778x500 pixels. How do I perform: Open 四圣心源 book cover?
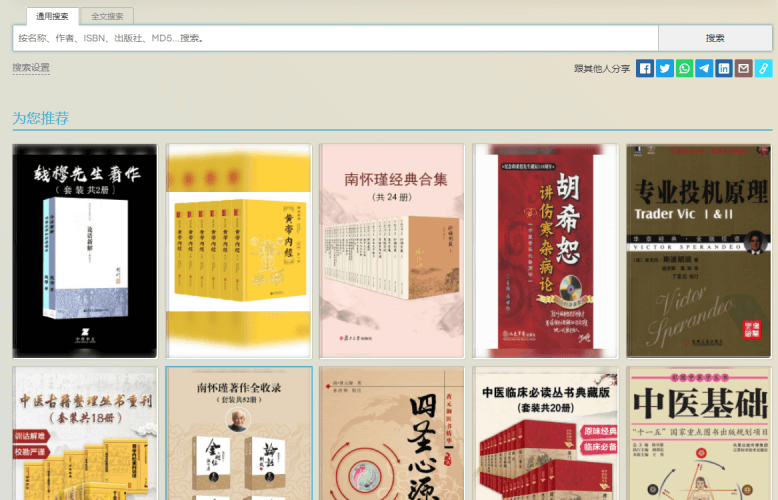click(x=392, y=434)
